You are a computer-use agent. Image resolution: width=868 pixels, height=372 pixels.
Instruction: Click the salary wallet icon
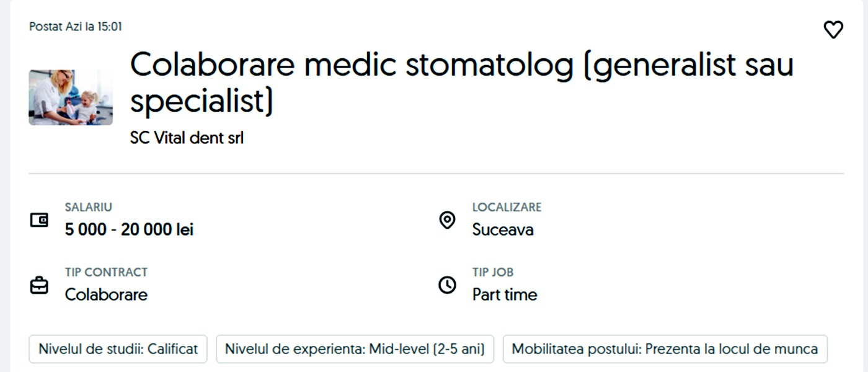point(39,220)
